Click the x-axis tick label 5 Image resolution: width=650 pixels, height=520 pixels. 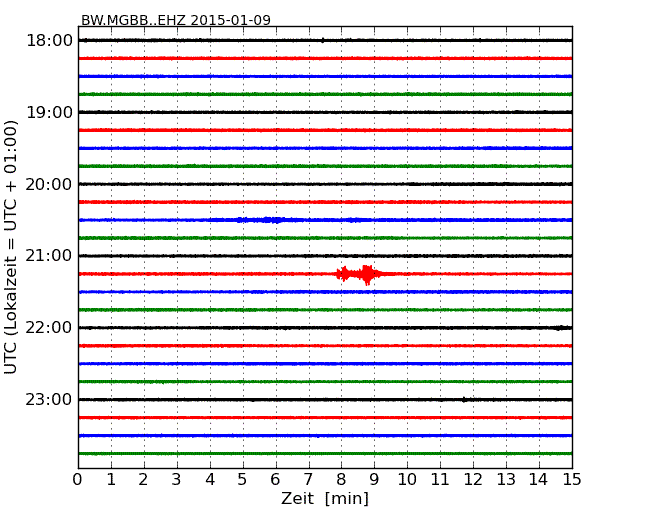(242, 480)
